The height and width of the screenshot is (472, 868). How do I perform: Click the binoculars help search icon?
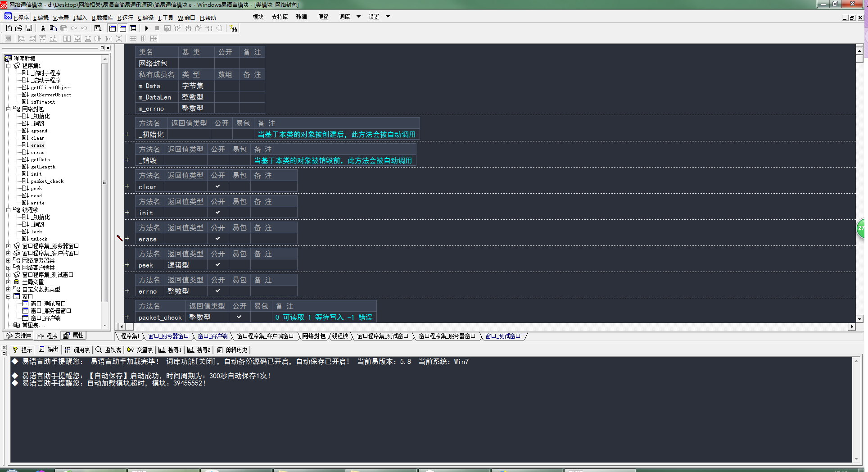pos(233,28)
